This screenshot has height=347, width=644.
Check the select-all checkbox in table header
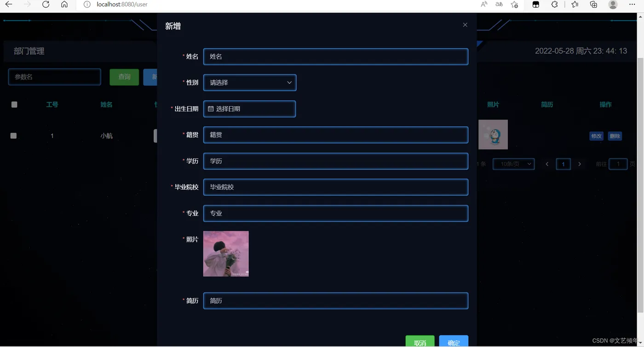click(14, 104)
